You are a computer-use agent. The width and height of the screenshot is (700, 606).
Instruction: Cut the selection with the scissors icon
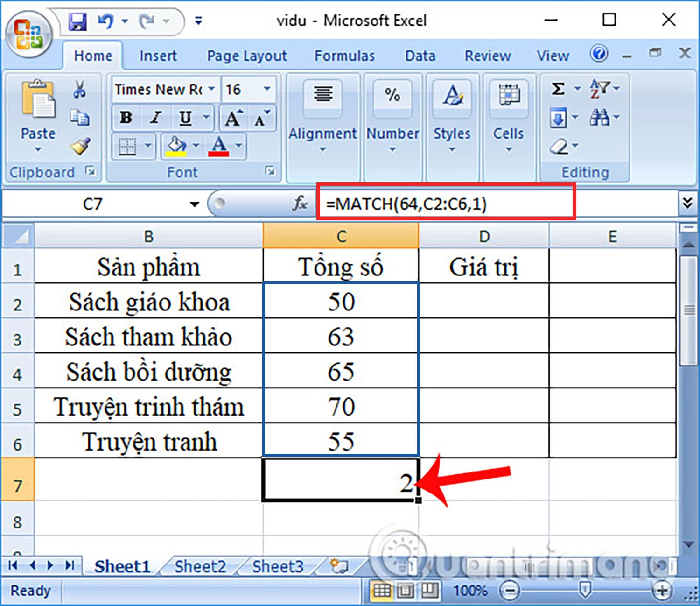[x=80, y=89]
